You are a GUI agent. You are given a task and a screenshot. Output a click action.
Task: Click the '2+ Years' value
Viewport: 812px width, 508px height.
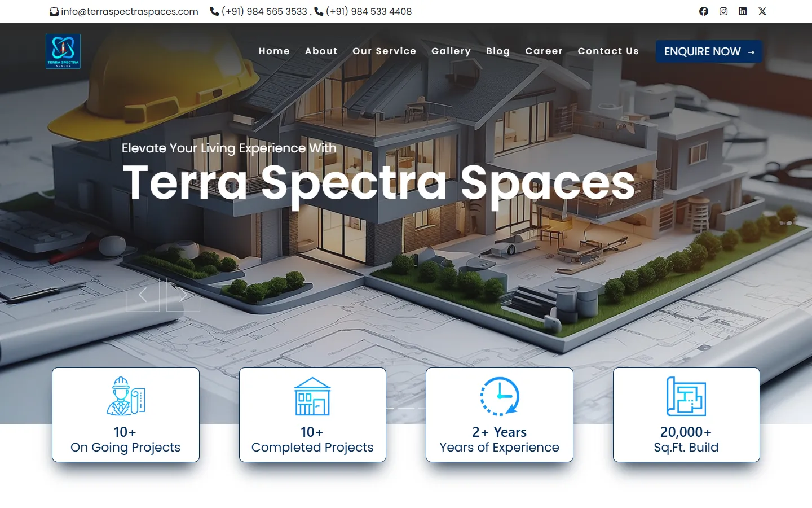point(500,432)
